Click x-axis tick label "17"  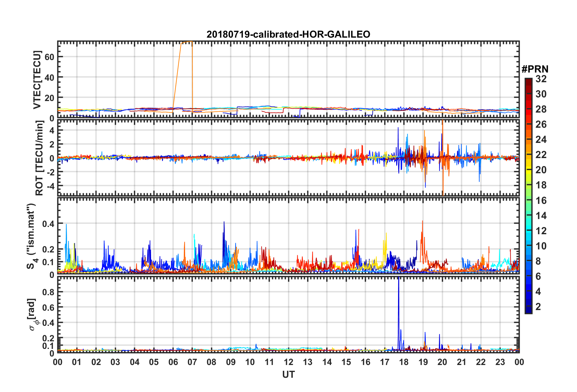point(385,362)
